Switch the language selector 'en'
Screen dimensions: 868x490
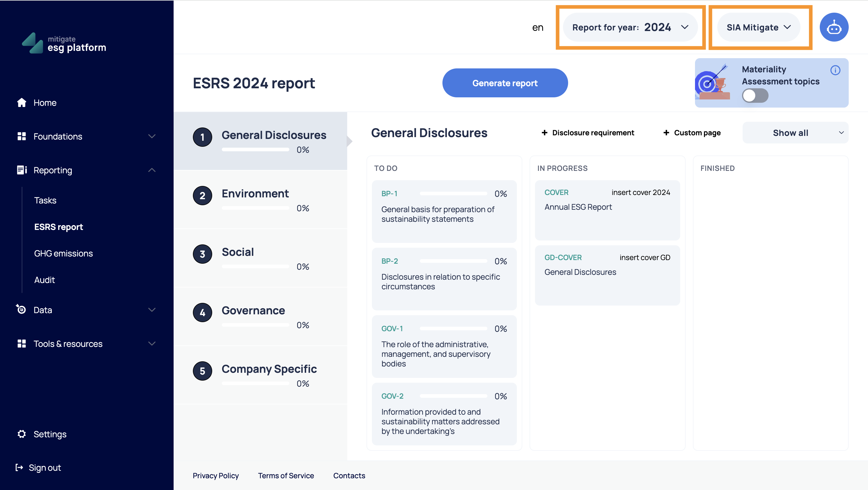[x=537, y=28]
